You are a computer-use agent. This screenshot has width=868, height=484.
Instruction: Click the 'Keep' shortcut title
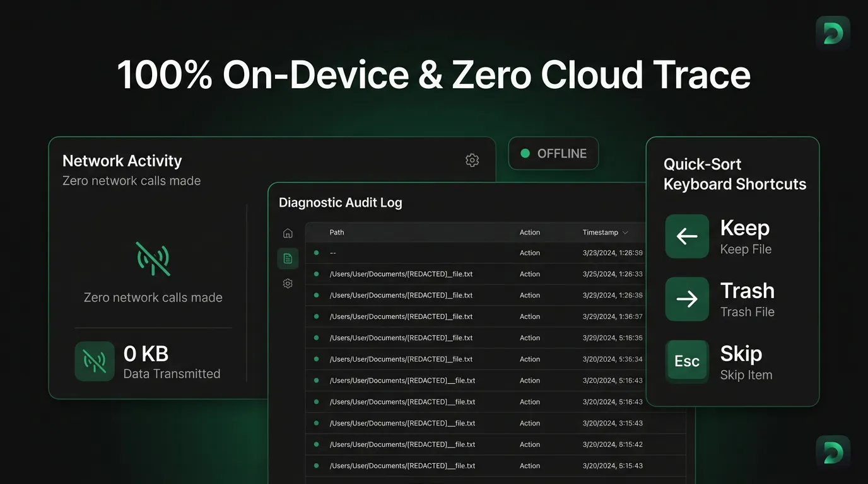745,228
